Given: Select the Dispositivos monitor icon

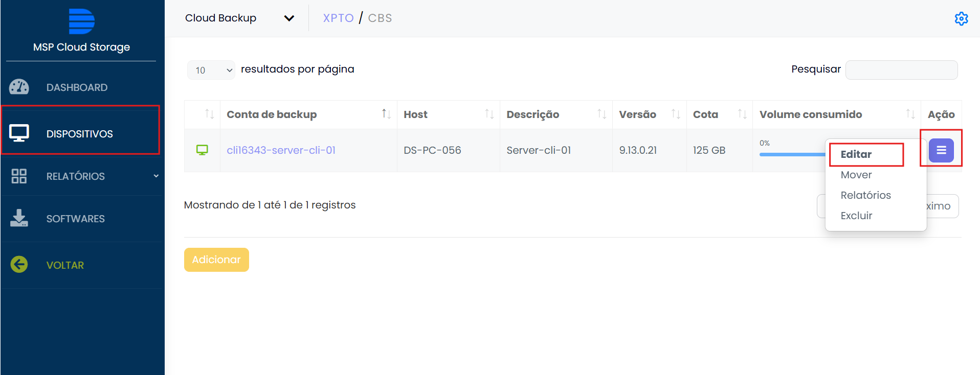Looking at the screenshot, I should point(19,133).
